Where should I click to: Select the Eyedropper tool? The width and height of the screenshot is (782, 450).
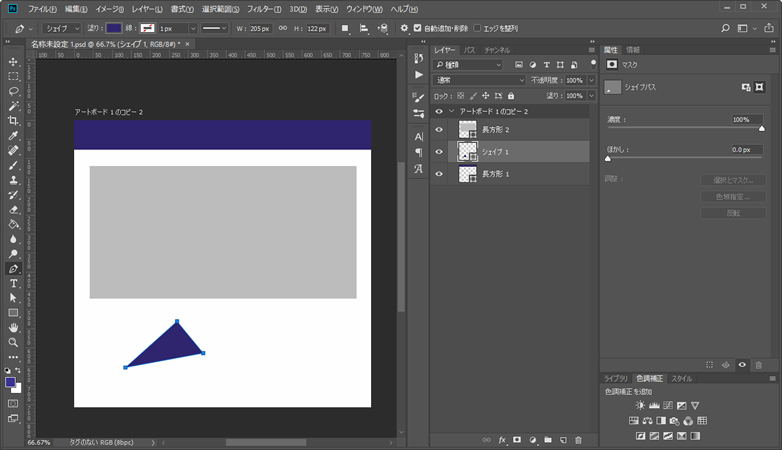tap(13, 136)
